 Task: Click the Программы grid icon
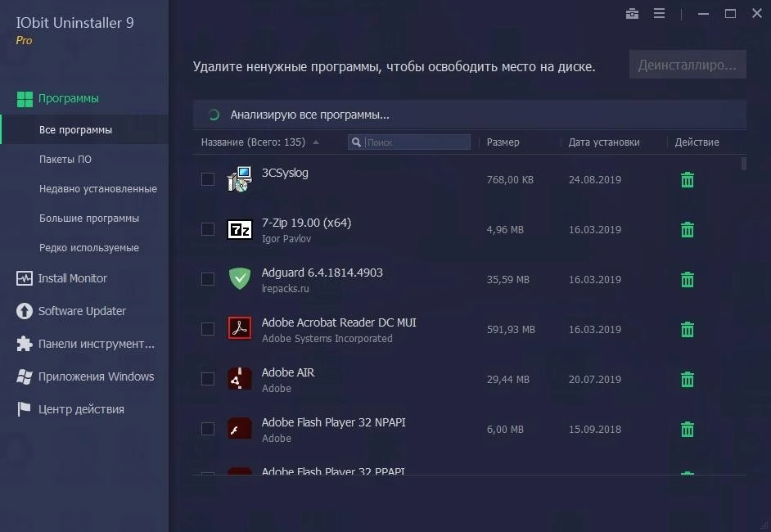25,99
